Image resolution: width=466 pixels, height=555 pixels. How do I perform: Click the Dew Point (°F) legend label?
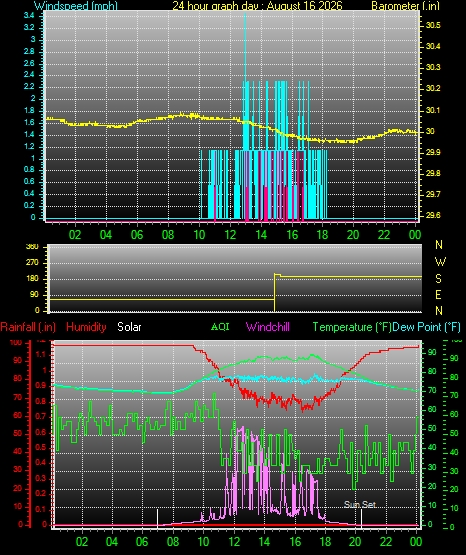[x=426, y=327]
